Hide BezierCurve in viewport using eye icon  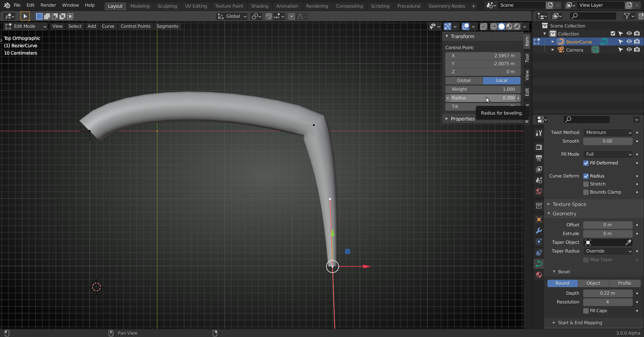[x=629, y=42]
